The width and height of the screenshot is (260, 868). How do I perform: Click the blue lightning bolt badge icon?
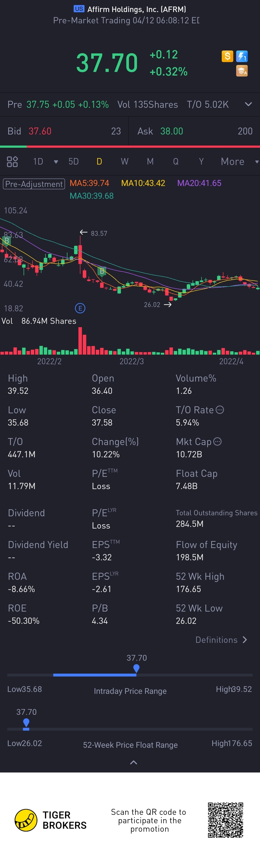pos(242,56)
